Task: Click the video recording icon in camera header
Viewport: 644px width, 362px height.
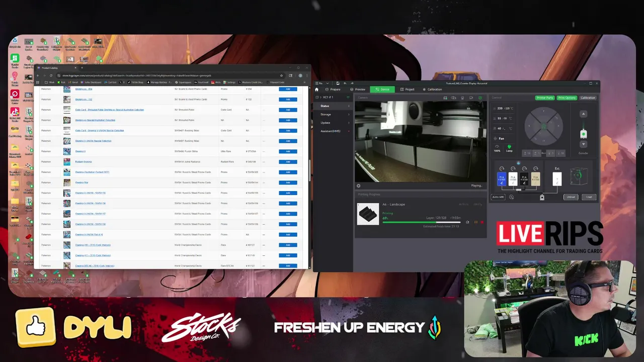Action: (471, 98)
